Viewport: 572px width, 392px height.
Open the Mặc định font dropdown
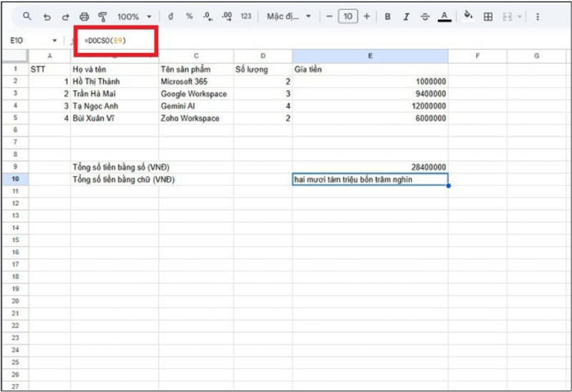(289, 16)
